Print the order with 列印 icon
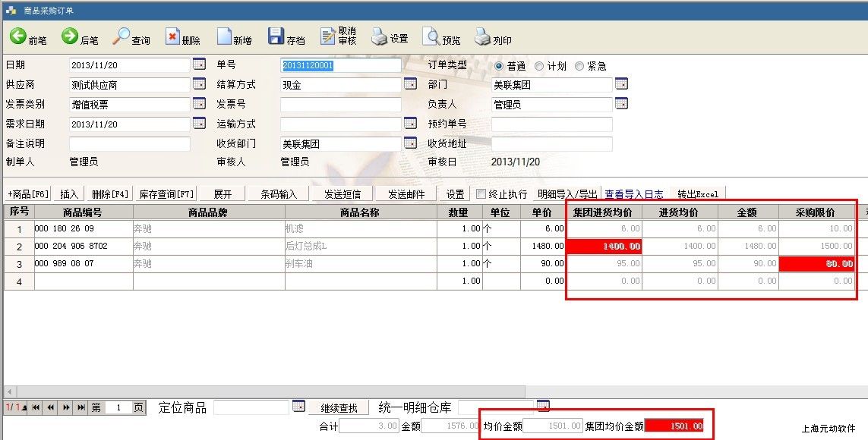Viewport: 868px width, 440px height. 483,36
